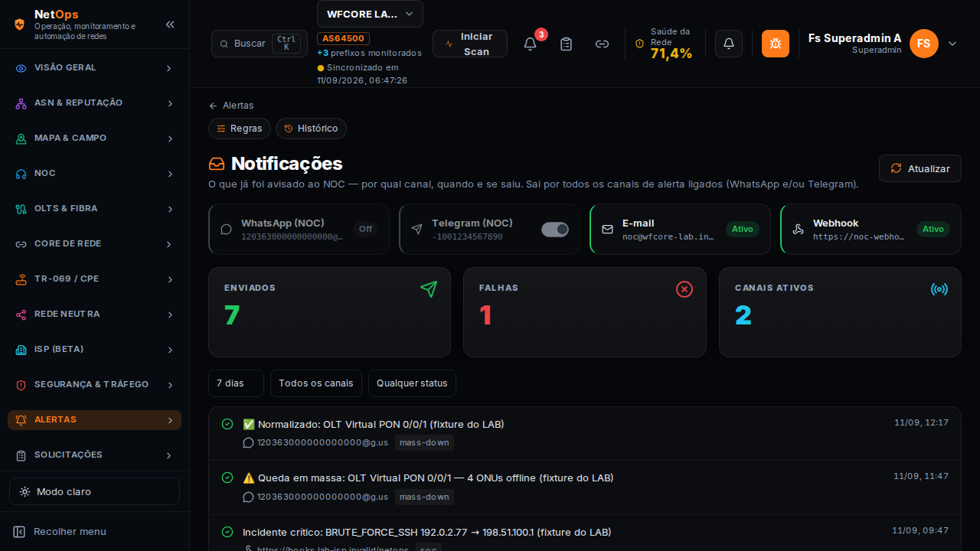
Task: Open the orange bug report button
Action: click(776, 44)
